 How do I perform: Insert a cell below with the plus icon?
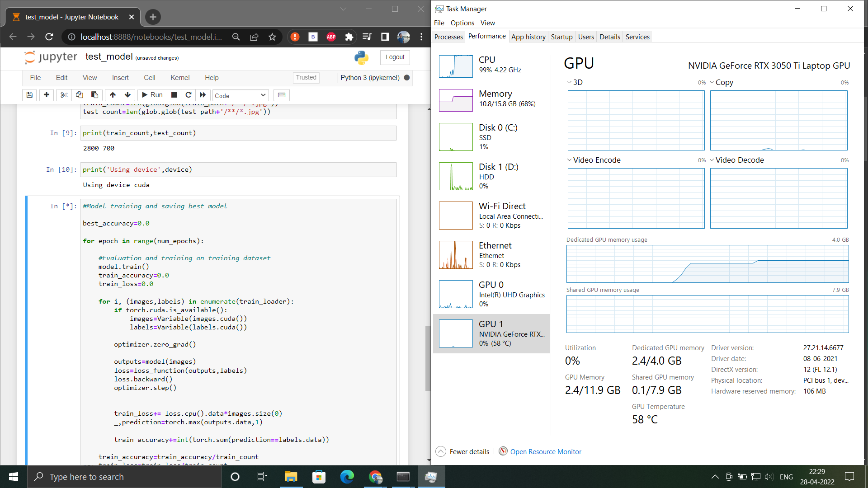[x=46, y=95]
